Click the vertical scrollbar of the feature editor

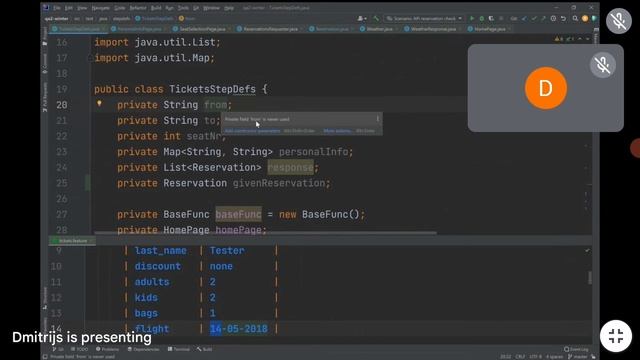click(590, 278)
